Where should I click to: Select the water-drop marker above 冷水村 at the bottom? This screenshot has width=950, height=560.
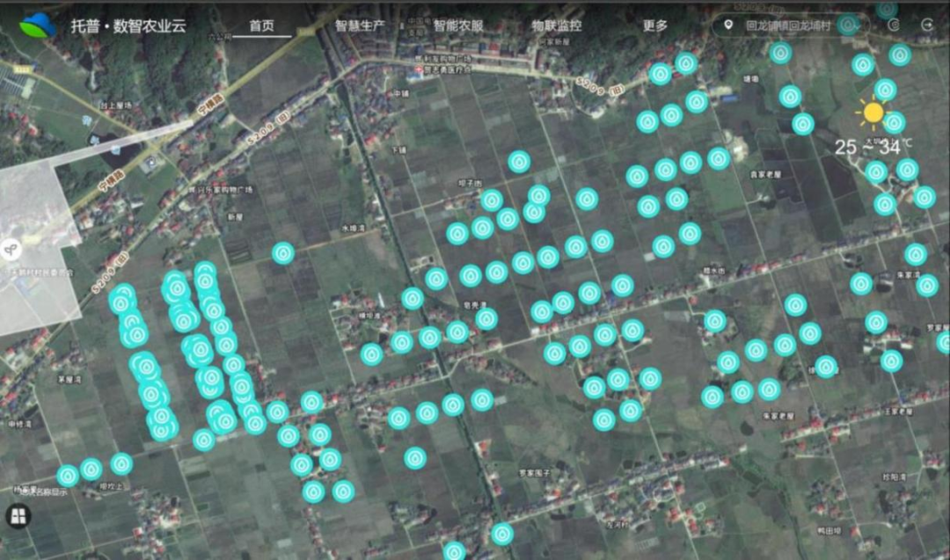(501, 534)
